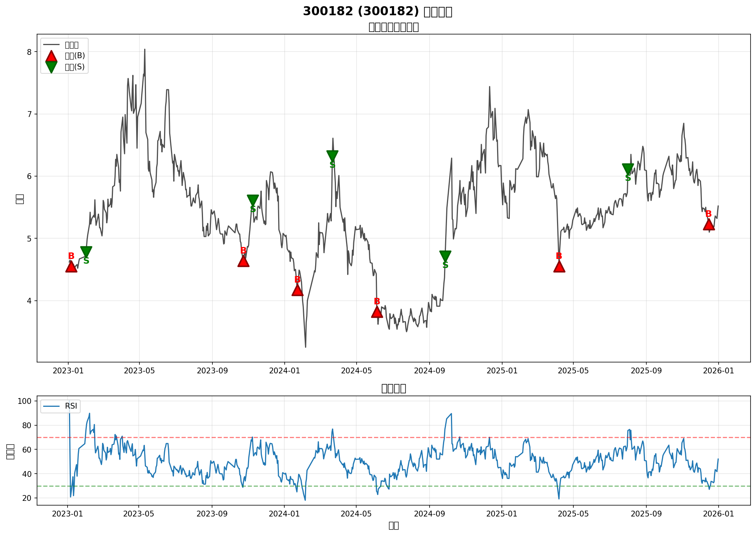Image resolution: width=756 pixels, height=535 pixels.
Task: Click the sell marker near 2025-08
Action: 628,169
